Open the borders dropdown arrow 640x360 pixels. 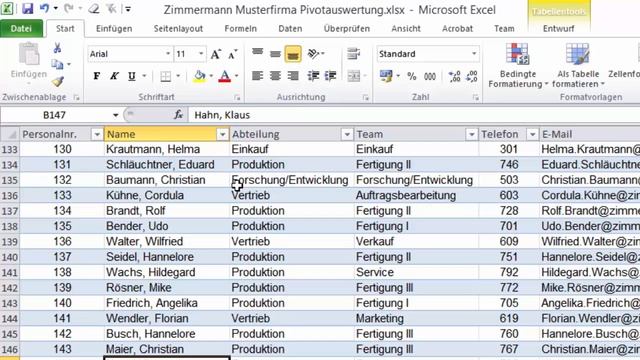[178, 76]
